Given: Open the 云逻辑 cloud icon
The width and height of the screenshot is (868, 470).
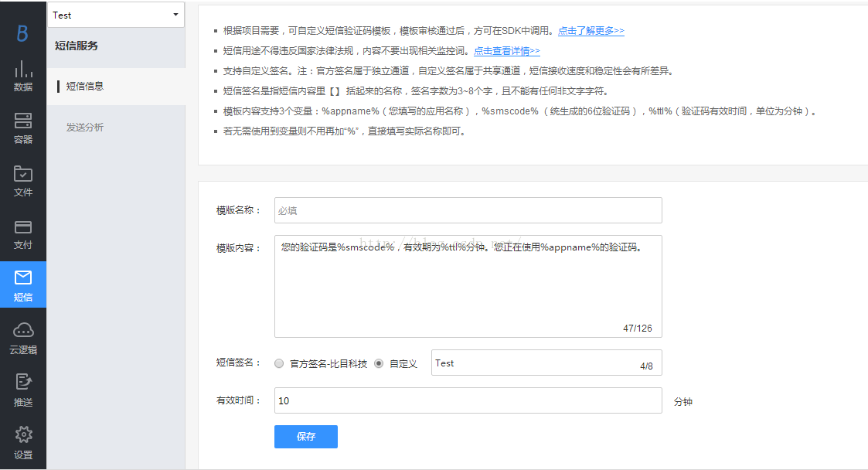Looking at the screenshot, I should (23, 331).
